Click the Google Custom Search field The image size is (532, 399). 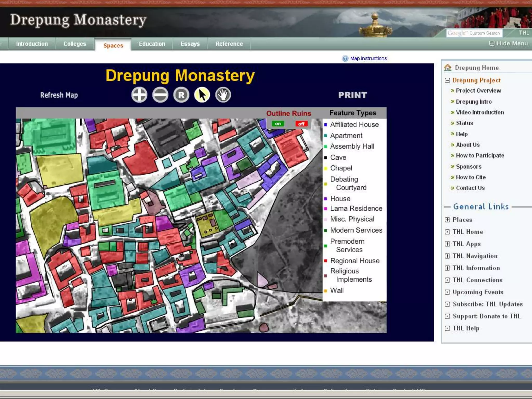pos(474,33)
